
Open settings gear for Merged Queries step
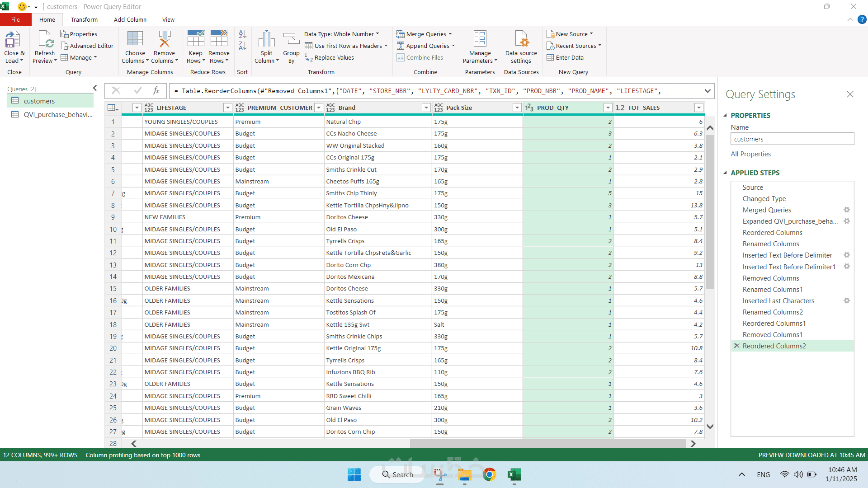click(847, 210)
